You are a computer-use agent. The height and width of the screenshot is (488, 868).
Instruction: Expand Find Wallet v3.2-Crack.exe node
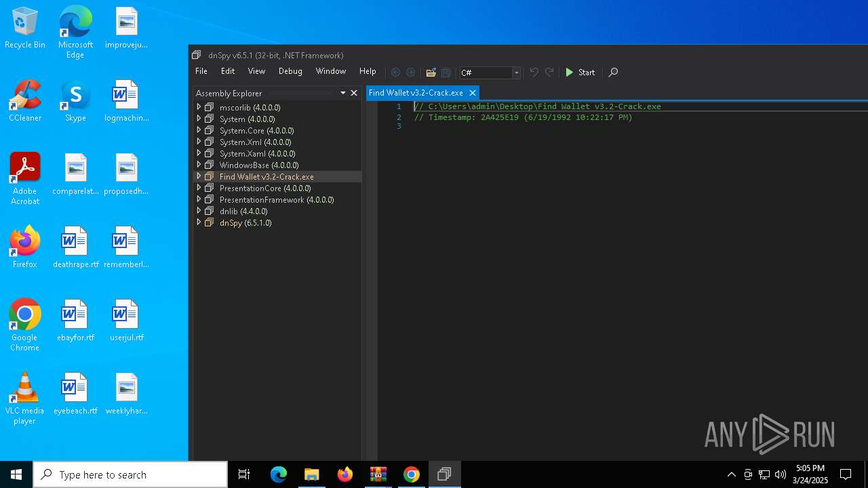coord(199,176)
